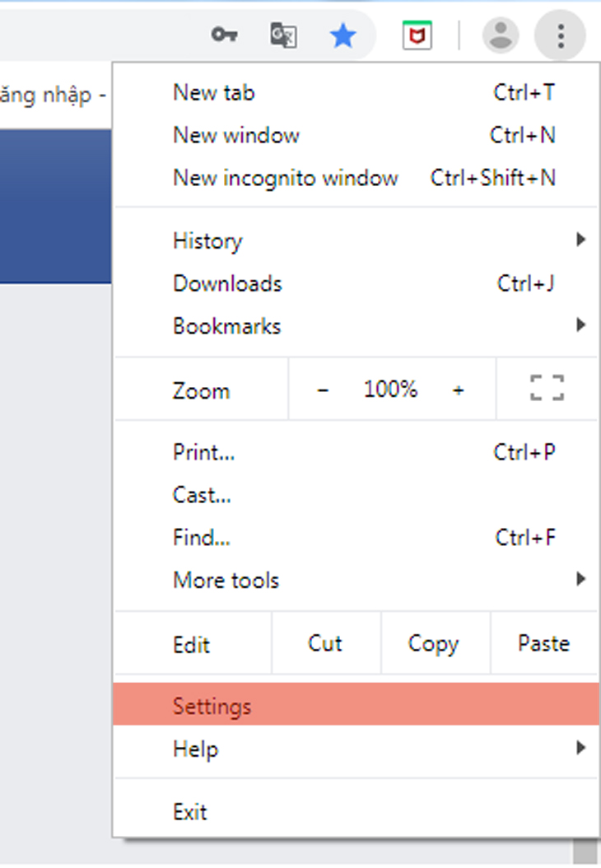This screenshot has width=601, height=868.
Task: Click the Cut button
Action: (325, 643)
